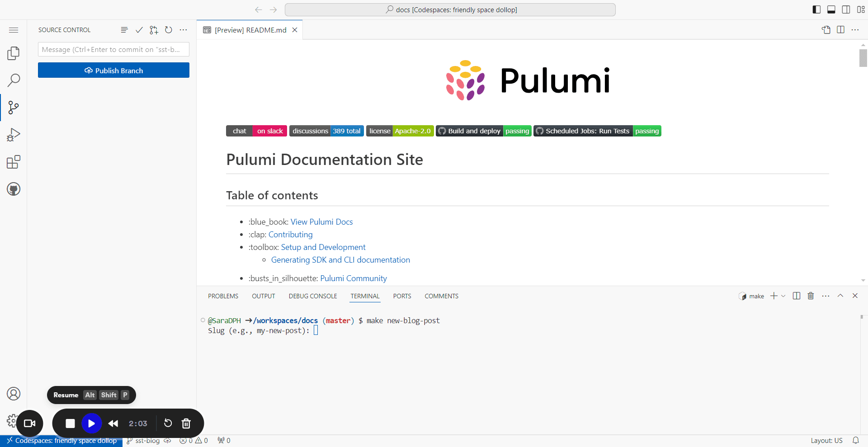Select the [Preview] README.md editor tab
The image size is (868, 447).
tap(250, 30)
